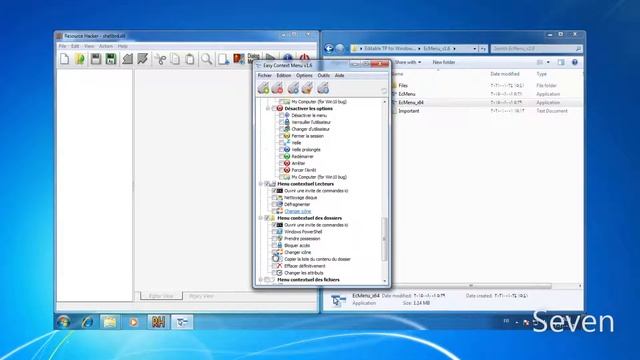Collapse Désactiver les options tree node
Screen dimensions: 640x360
click(268, 109)
